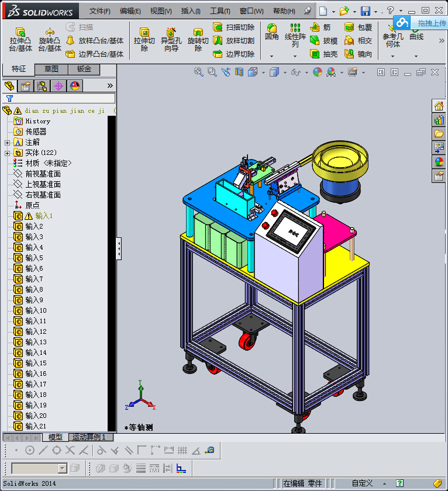Switch to the 草图 (Sketch) tab
The width and height of the screenshot is (448, 491).
[51, 69]
